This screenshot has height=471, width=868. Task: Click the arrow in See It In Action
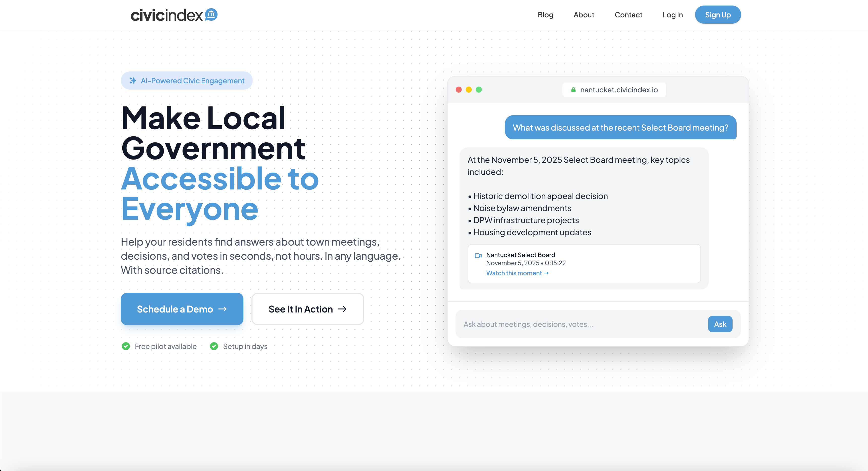pos(342,309)
